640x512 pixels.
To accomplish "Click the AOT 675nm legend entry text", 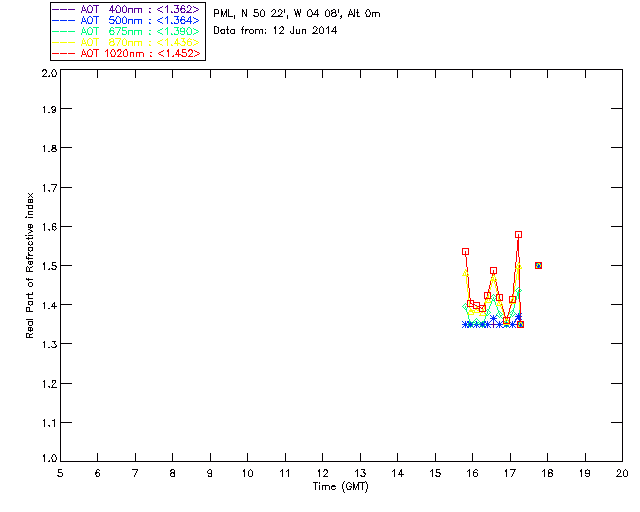I will [140, 31].
